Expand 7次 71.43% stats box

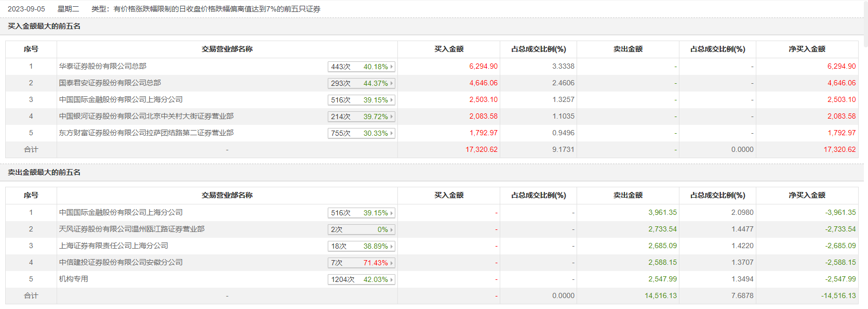coord(362,263)
